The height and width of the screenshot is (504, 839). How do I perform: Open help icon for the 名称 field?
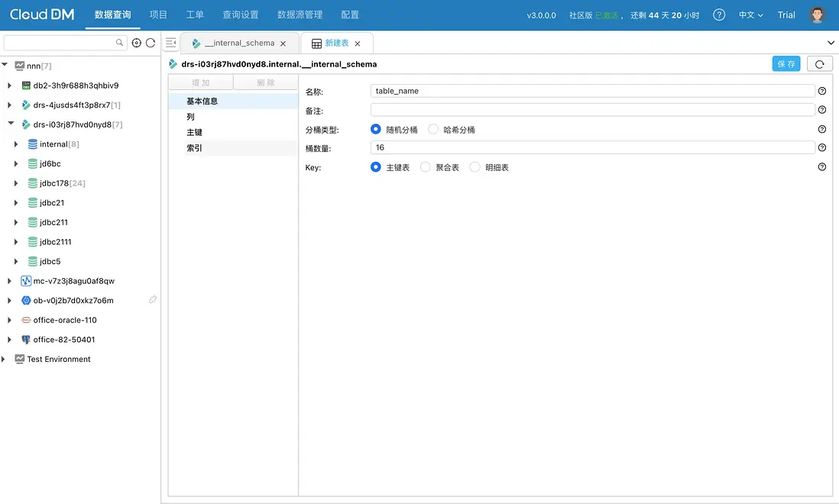tap(822, 91)
